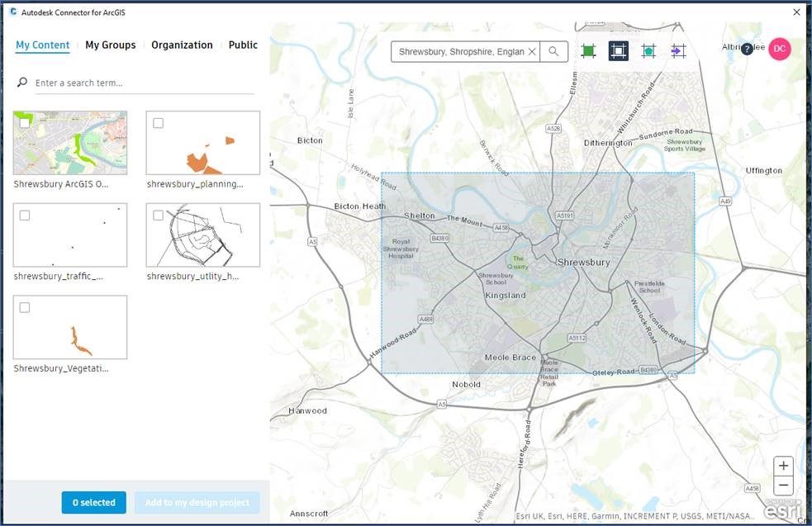Image resolution: width=812 pixels, height=526 pixels.
Task: Focus the Enter a search term field
Action: 145,83
